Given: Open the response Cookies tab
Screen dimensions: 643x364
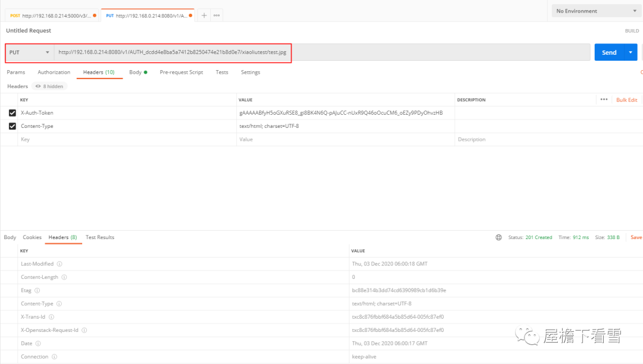Looking at the screenshot, I should click(x=32, y=237).
